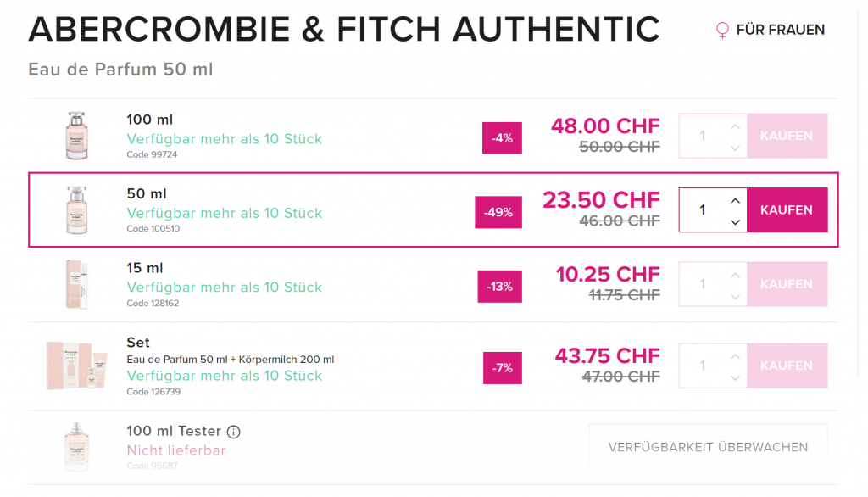Click the 15 ml travel spray thumbnail
868x497 pixels.
click(76, 284)
